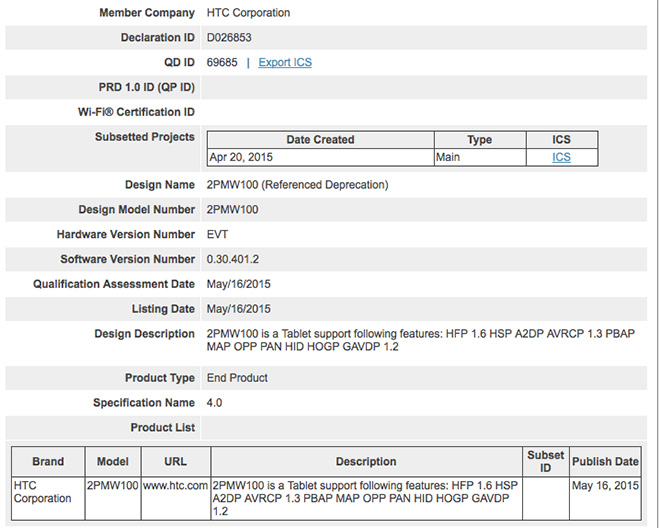This screenshot has width=660, height=528.
Task: Click the 'Hardware Version Number' label
Action: tap(126, 235)
